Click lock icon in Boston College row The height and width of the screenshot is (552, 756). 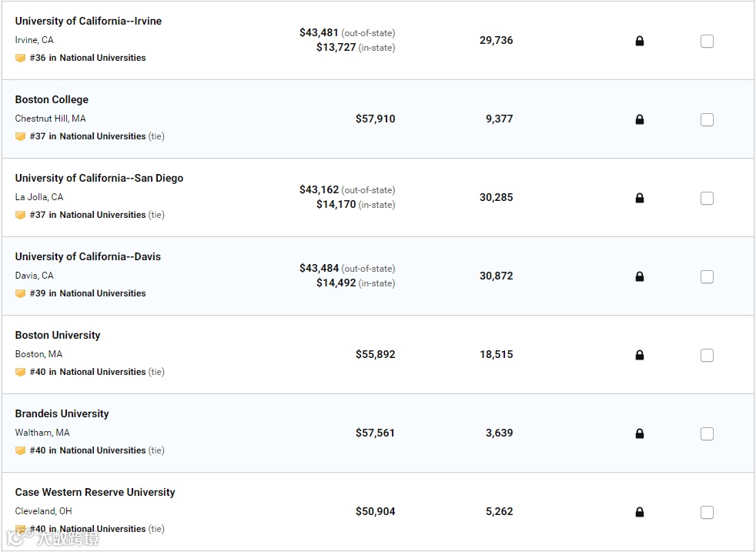pyautogui.click(x=640, y=119)
